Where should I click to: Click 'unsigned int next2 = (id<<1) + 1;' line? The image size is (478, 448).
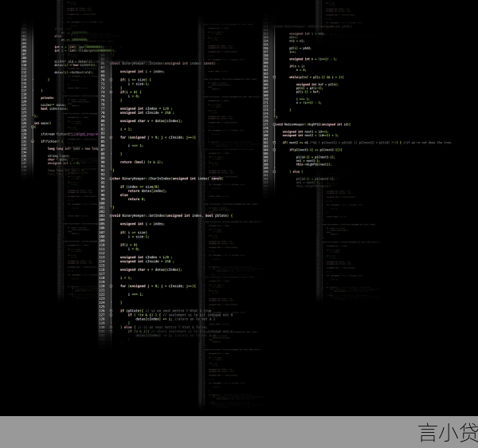pos(311,136)
